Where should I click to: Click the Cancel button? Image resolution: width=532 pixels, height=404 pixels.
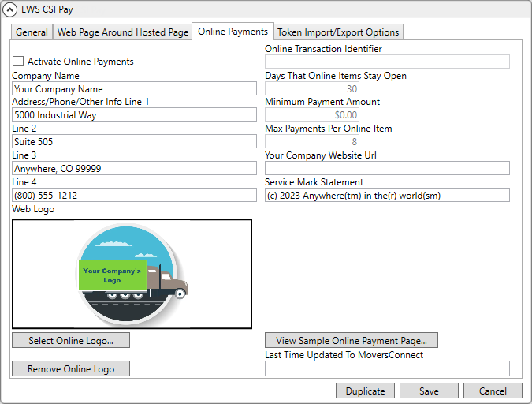coord(493,391)
